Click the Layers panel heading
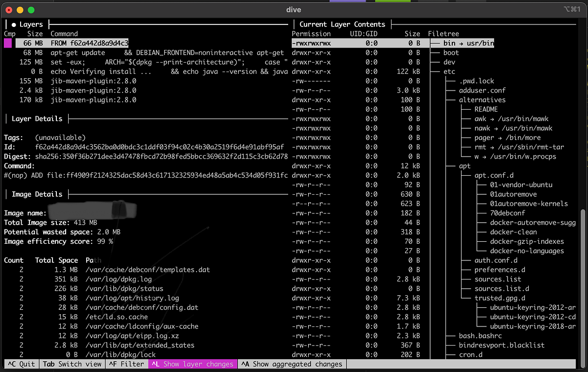This screenshot has height=372, width=588. tap(31, 24)
